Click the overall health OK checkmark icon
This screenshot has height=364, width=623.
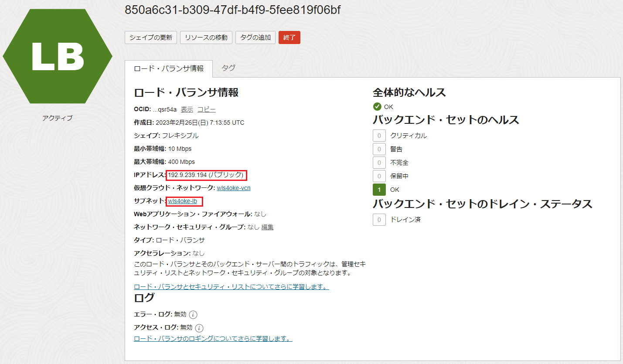377,106
